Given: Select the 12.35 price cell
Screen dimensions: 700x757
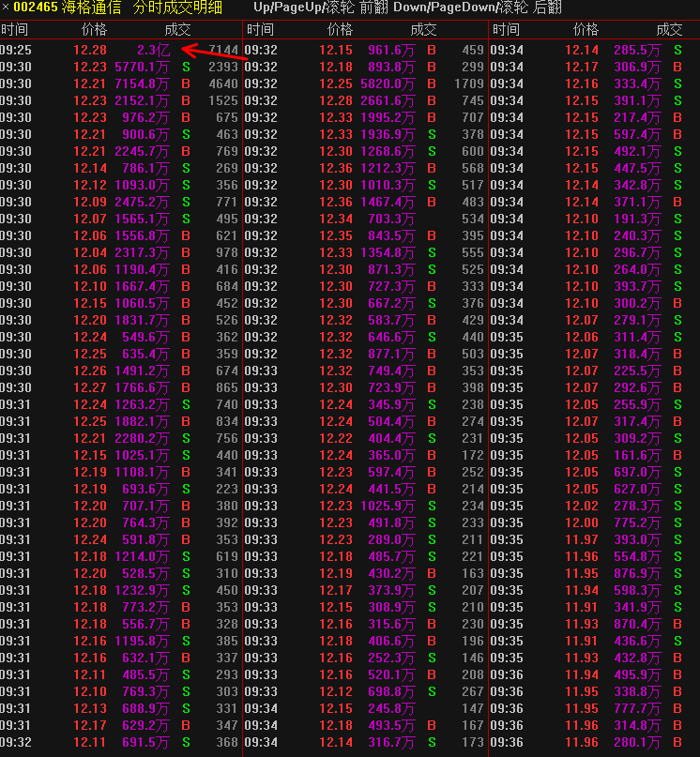Looking at the screenshot, I should coord(336,236).
